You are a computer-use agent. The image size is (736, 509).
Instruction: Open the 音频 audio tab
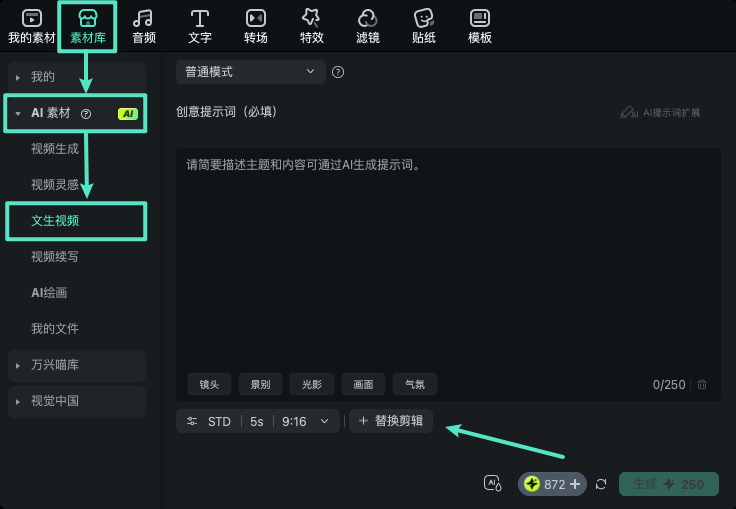(144, 27)
